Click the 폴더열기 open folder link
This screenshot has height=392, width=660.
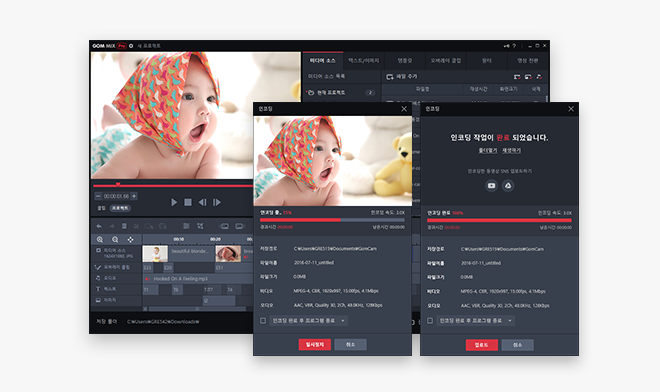tap(487, 151)
